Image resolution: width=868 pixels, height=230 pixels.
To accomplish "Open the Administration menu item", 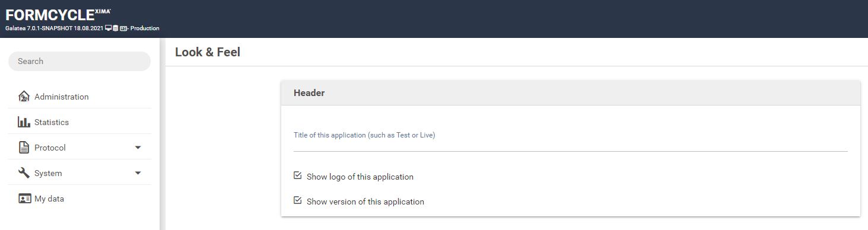I will (80, 97).
